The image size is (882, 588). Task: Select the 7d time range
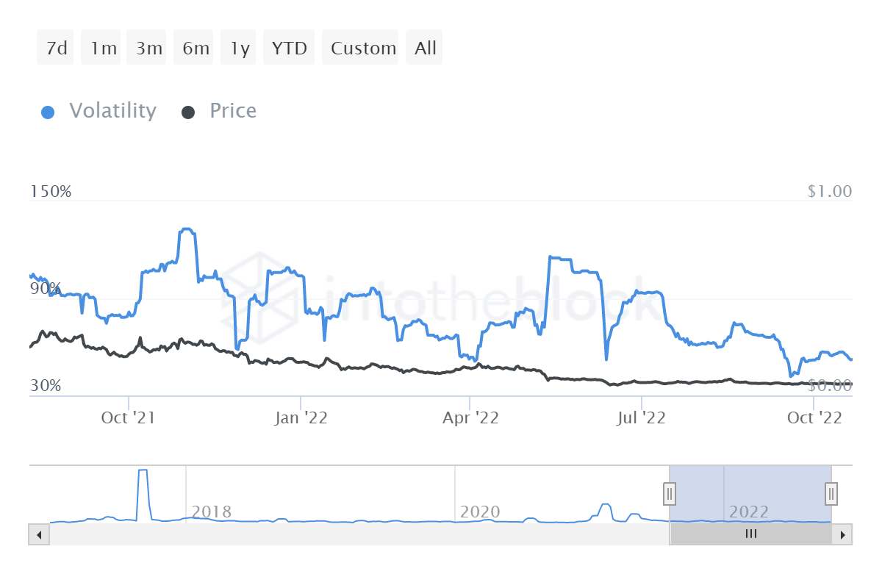pyautogui.click(x=56, y=49)
